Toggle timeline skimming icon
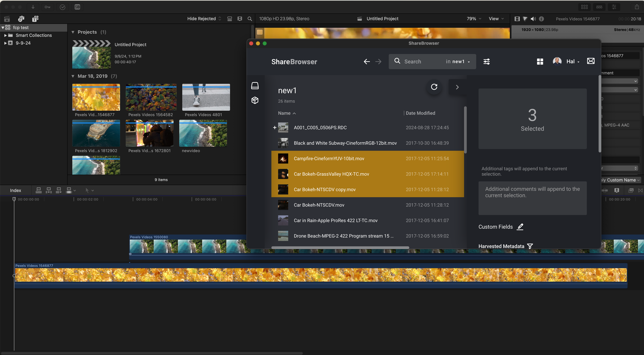644x355 pixels. pyautogui.click(x=605, y=190)
